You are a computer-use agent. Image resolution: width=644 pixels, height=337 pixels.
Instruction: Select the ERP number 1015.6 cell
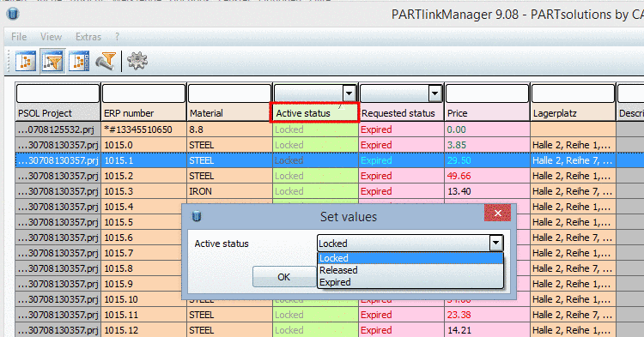[142, 238]
